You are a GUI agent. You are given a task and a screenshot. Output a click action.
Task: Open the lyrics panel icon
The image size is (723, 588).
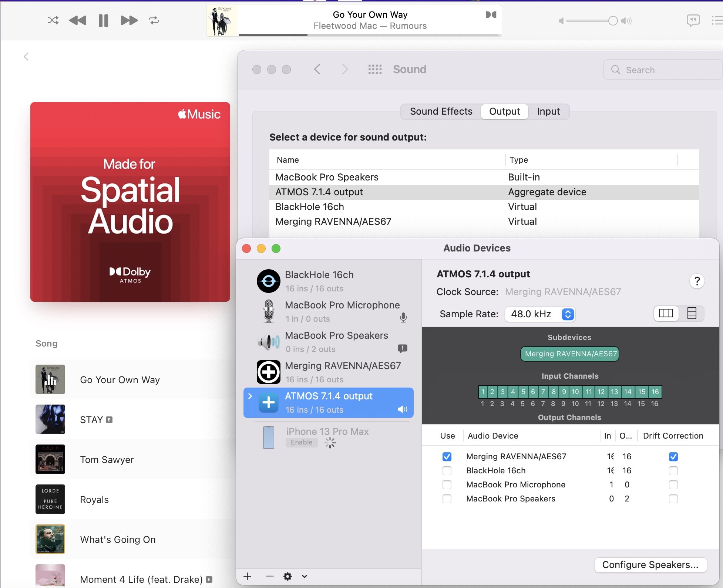(x=693, y=20)
